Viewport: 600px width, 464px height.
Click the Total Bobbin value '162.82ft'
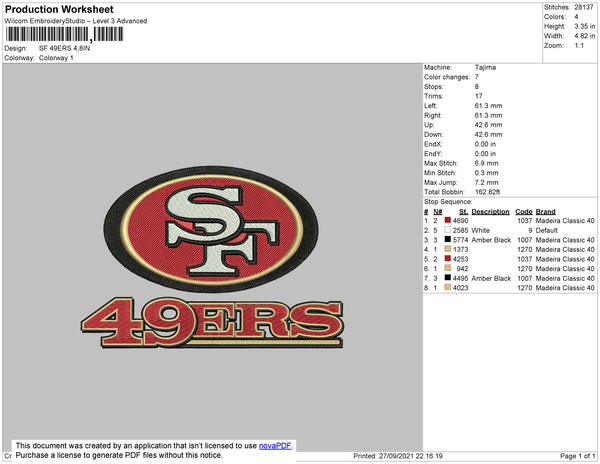click(x=487, y=192)
